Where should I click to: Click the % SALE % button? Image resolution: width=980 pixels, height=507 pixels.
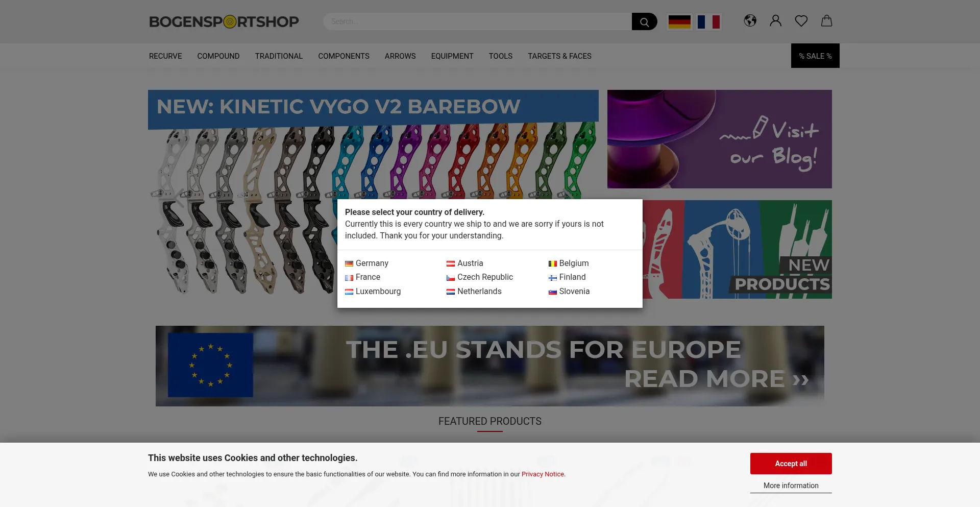point(815,56)
